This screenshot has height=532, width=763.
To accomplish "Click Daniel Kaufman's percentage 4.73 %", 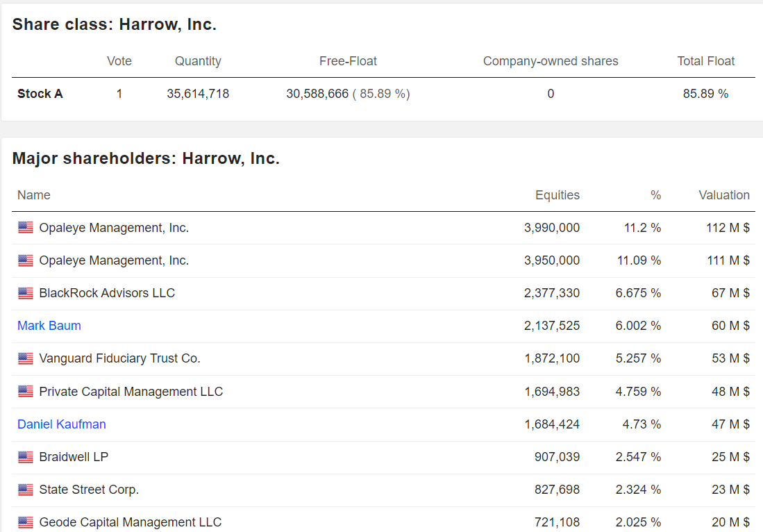I will click(x=642, y=424).
